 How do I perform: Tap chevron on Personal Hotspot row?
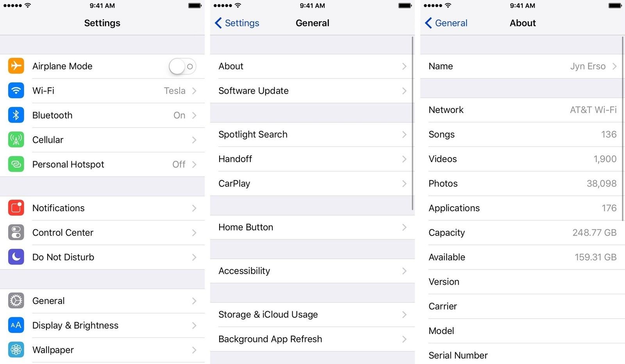(194, 164)
